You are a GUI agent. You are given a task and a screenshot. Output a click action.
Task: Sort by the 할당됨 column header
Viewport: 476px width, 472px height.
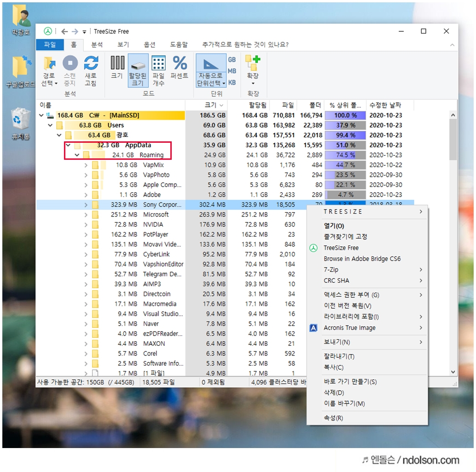[x=248, y=105]
